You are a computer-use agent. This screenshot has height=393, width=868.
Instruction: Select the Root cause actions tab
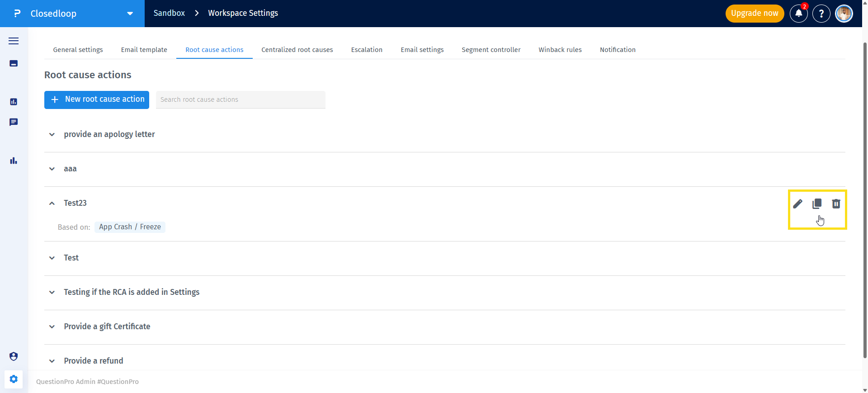click(x=214, y=50)
